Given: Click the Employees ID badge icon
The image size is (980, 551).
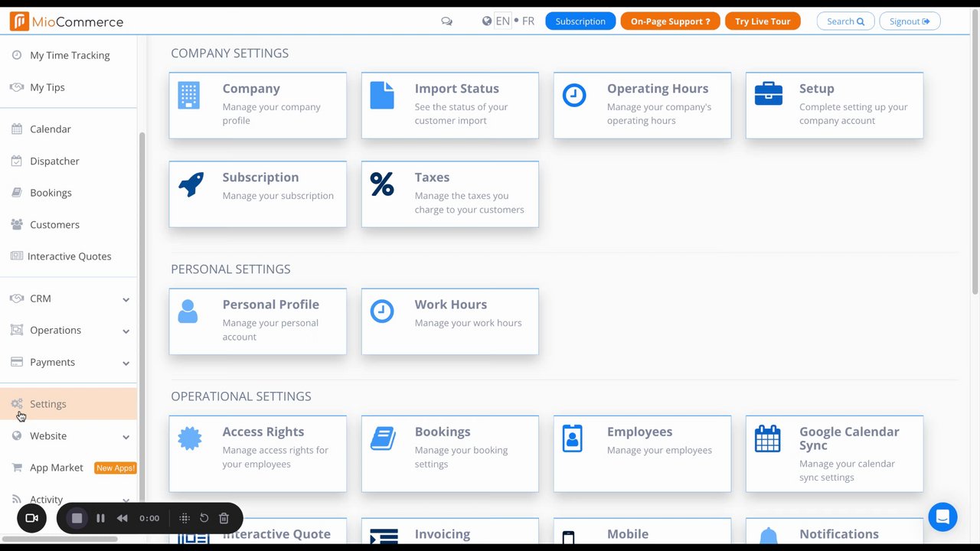Looking at the screenshot, I should [x=572, y=439].
